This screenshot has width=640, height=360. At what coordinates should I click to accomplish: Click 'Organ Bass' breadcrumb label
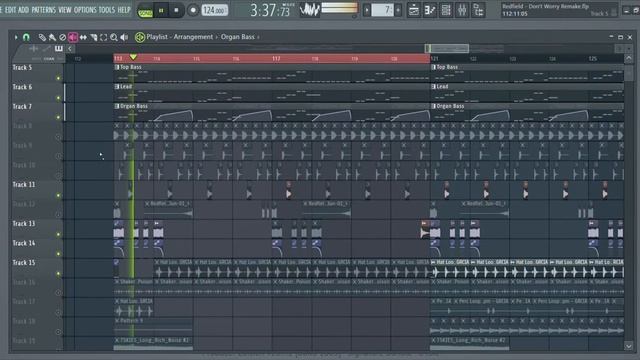(238, 37)
